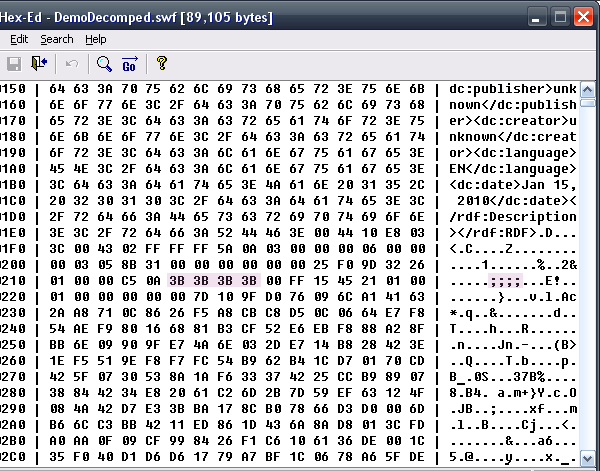Click the highlighted 3B 3B 3B 3B bytes
Screen dimensions: 600x471
coord(213,283)
